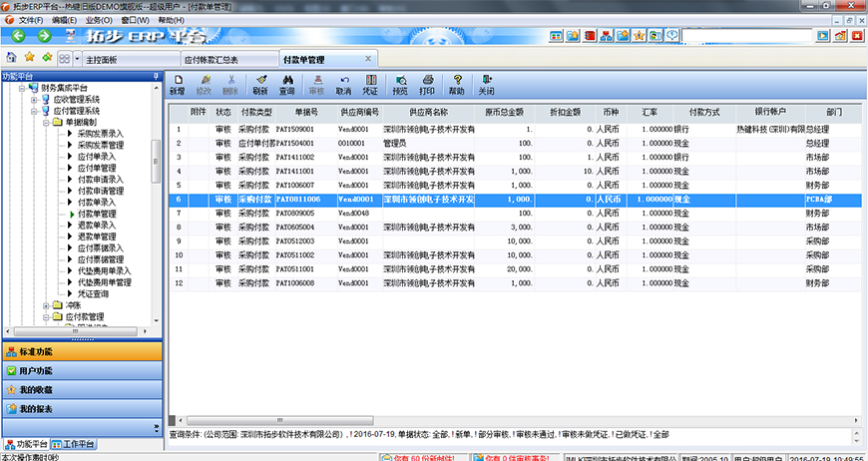This screenshot has width=868, height=461.
Task: Open 我的收藏 panel button
Action: click(36, 390)
